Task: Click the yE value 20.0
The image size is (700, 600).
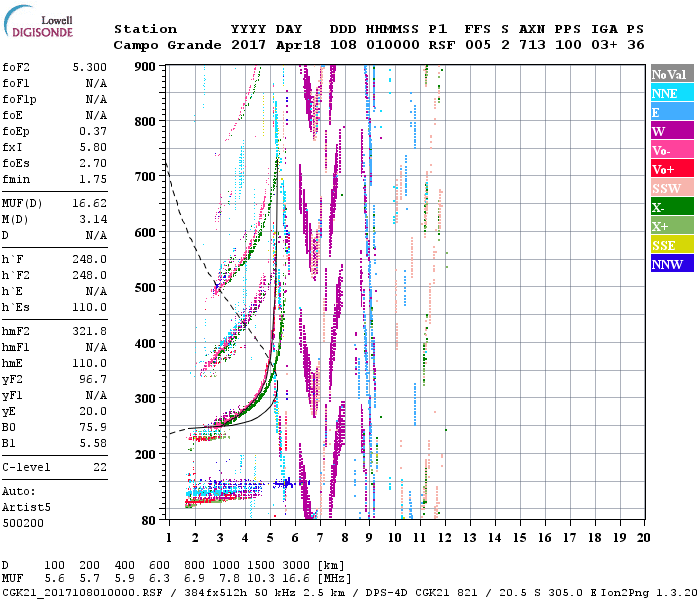Action: (93, 412)
